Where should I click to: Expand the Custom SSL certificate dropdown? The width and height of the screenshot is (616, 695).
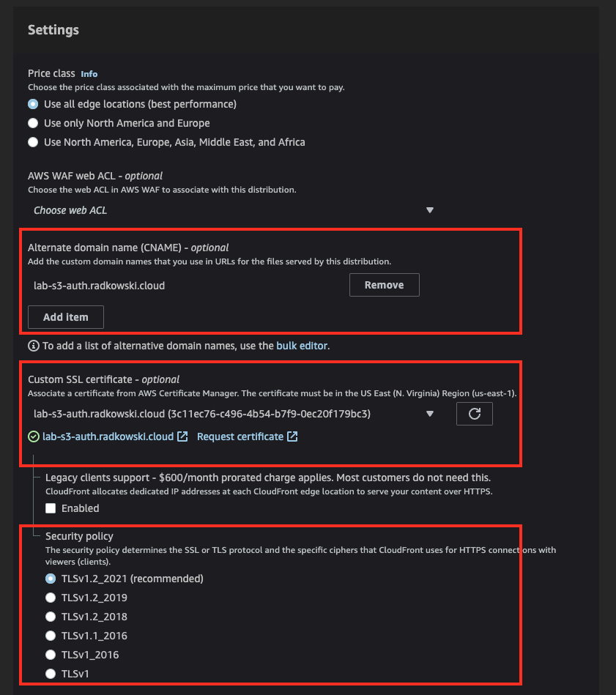234,414
